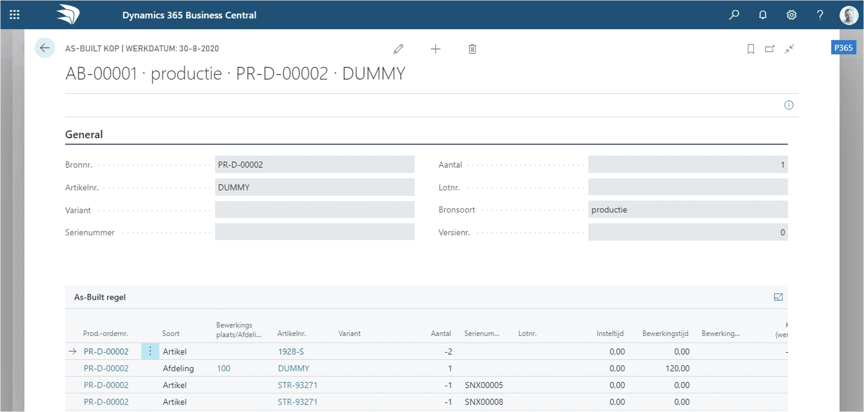Open DUMMY article link in lines
Viewport: 864px width, 412px height.
pyautogui.click(x=293, y=368)
